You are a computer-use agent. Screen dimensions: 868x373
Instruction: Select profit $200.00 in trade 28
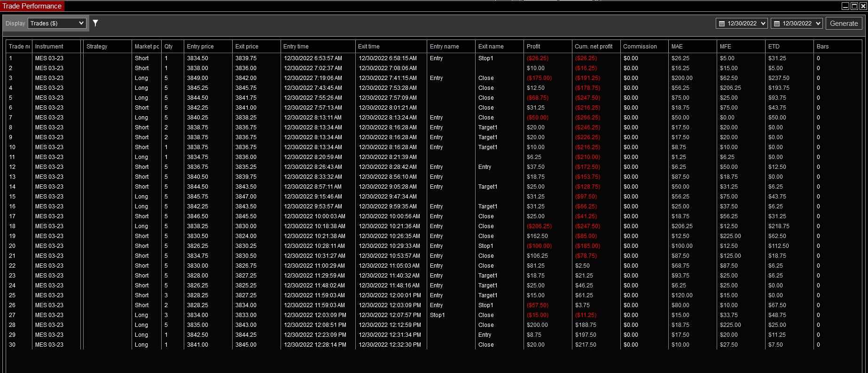[x=537, y=325]
